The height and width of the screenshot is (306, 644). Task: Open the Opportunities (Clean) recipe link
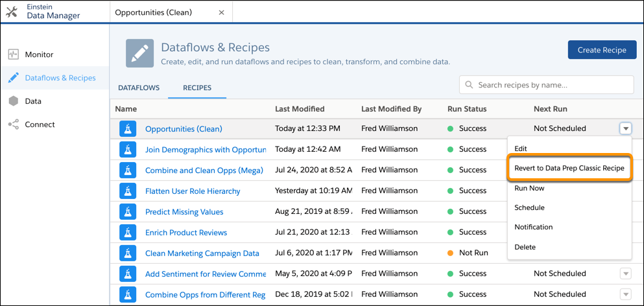coord(184,129)
